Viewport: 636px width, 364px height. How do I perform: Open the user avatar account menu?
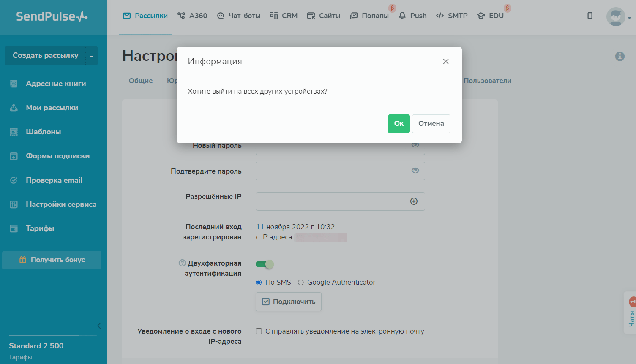click(x=618, y=17)
